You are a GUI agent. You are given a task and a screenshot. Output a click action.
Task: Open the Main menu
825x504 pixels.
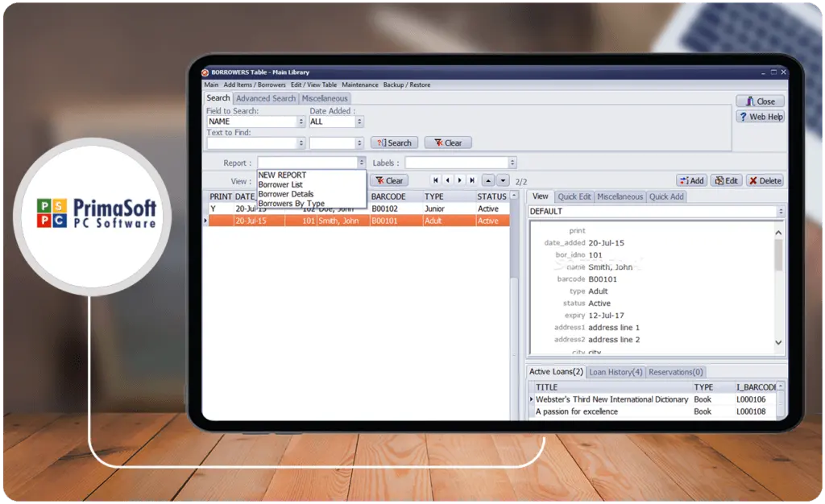(211, 85)
